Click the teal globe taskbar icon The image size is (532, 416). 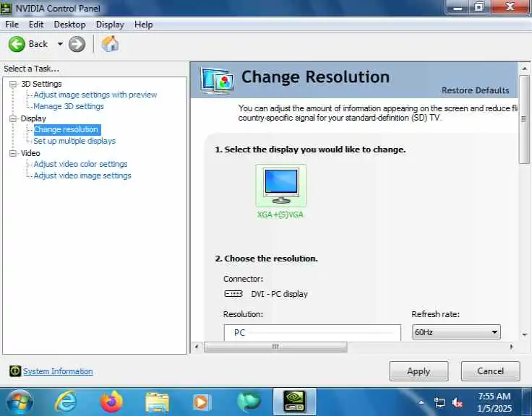pyautogui.click(x=249, y=402)
